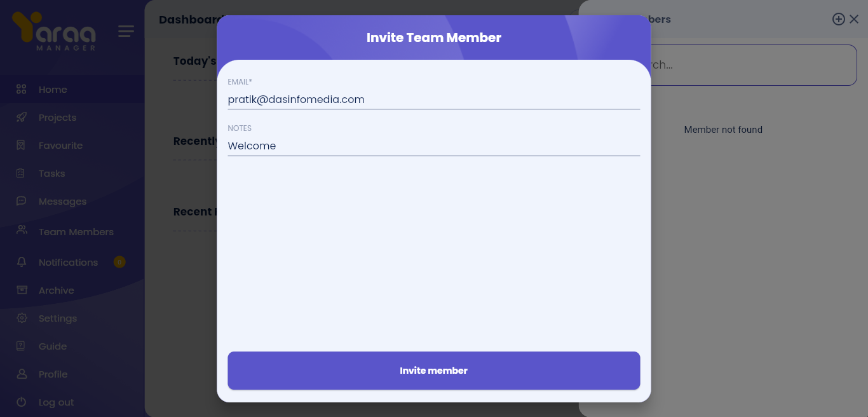Click the Messages chat bubble icon
This screenshot has height=417, width=868.
click(x=22, y=202)
